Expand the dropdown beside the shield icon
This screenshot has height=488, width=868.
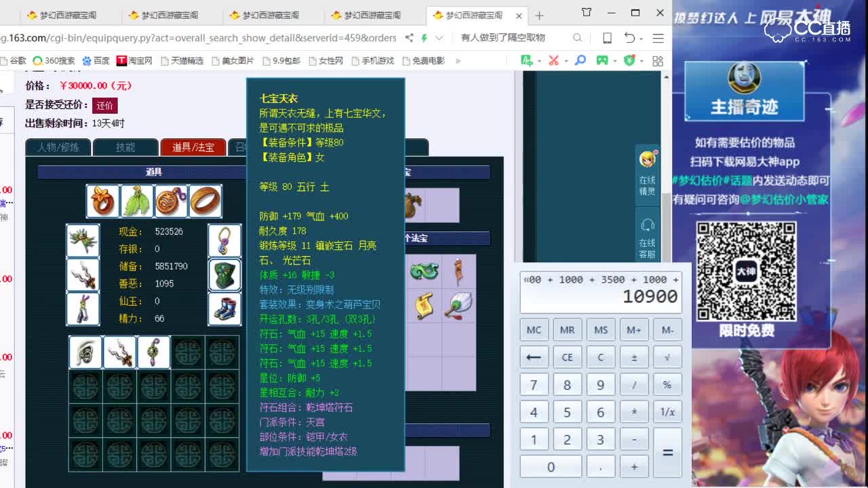(x=640, y=61)
